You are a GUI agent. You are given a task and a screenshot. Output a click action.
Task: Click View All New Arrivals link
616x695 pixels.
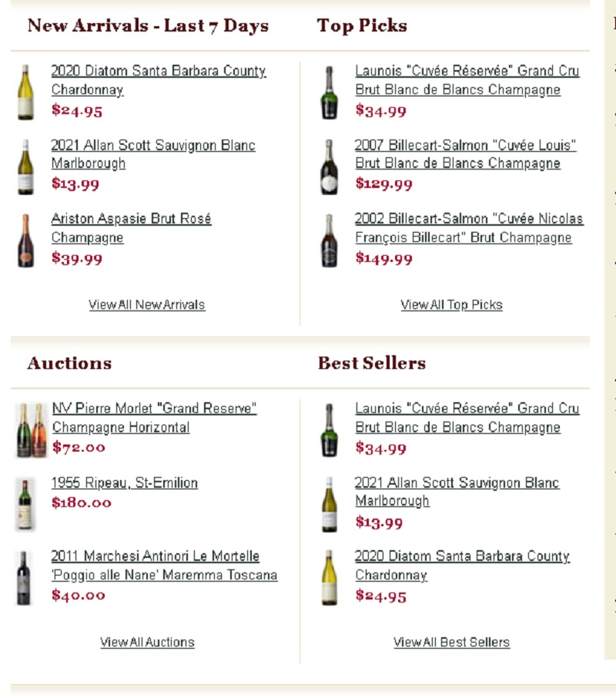pyautogui.click(x=146, y=305)
